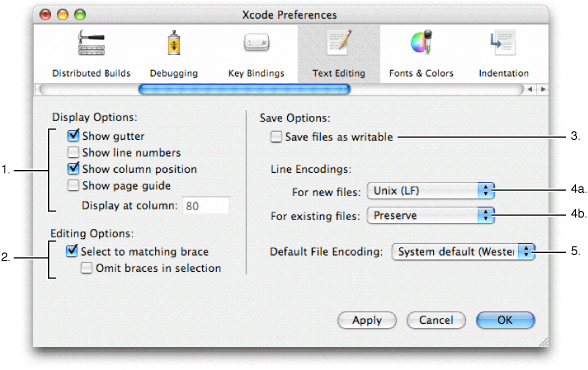The width and height of the screenshot is (588, 370).
Task: Enable Show line numbers
Action: 73,152
